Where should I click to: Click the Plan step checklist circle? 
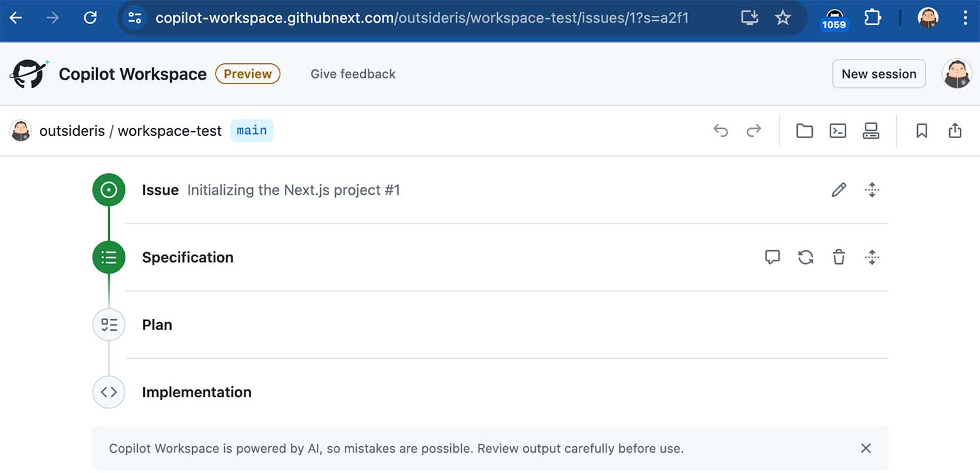pos(109,325)
